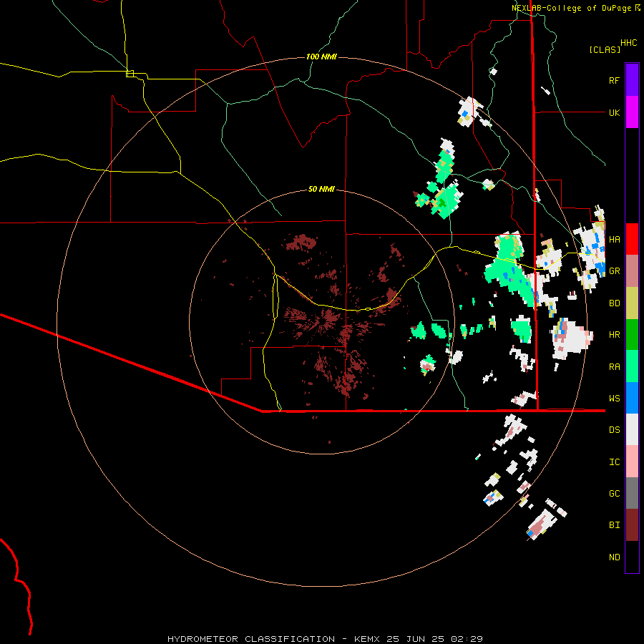Click the RF legend label
The height and width of the screenshot is (644, 644).
click(614, 80)
